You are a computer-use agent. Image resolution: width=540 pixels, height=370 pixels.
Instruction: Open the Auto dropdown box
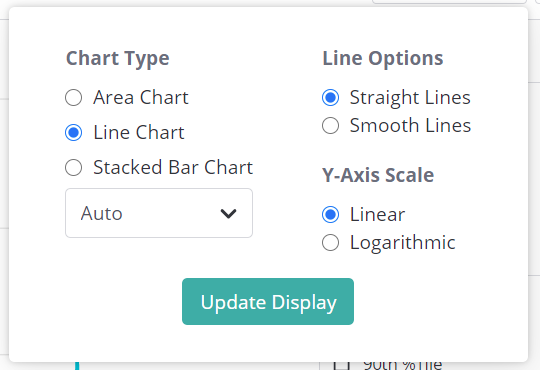[x=159, y=213]
